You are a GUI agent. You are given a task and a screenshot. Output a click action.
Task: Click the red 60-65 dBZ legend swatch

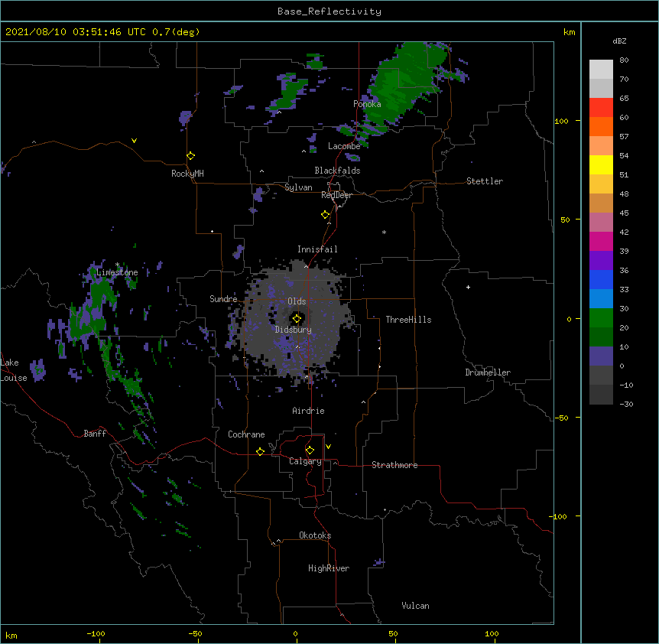pyautogui.click(x=601, y=108)
